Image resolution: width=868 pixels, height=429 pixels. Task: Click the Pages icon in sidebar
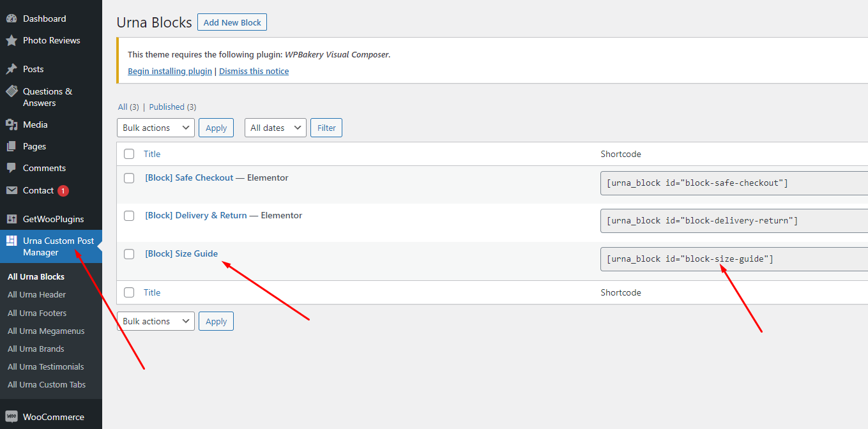point(11,146)
